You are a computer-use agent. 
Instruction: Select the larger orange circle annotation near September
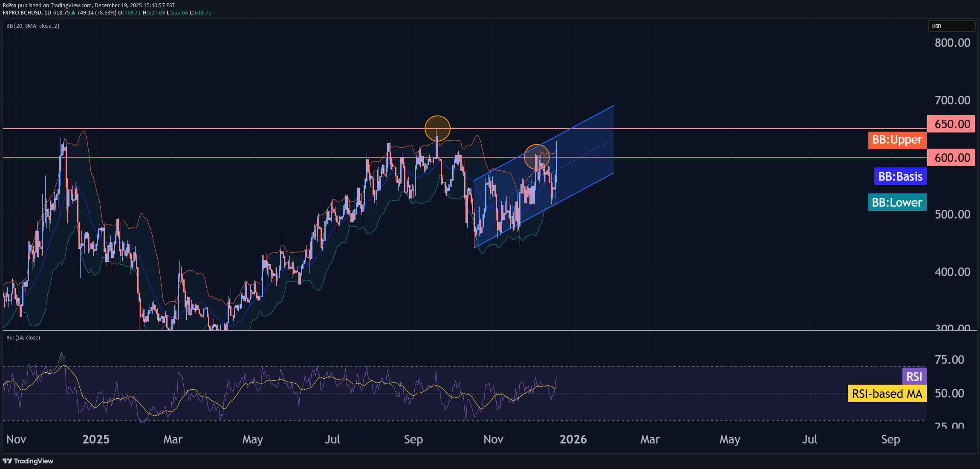click(x=437, y=128)
